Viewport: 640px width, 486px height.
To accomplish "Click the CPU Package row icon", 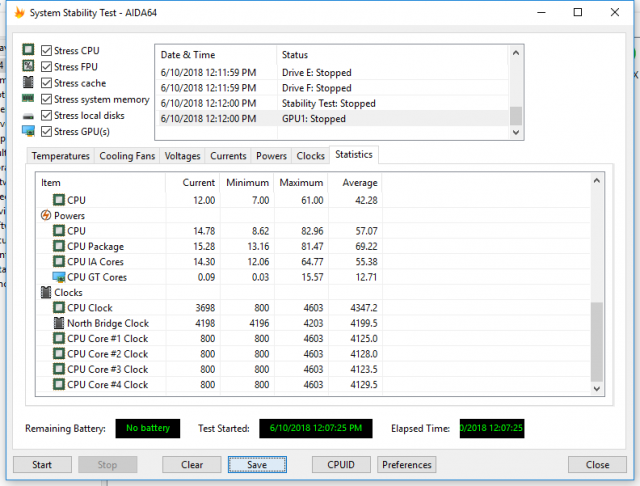I will coord(59,246).
